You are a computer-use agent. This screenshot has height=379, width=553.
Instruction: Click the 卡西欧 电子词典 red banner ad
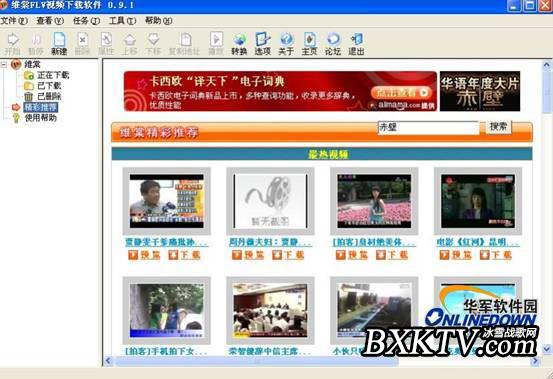click(280, 91)
